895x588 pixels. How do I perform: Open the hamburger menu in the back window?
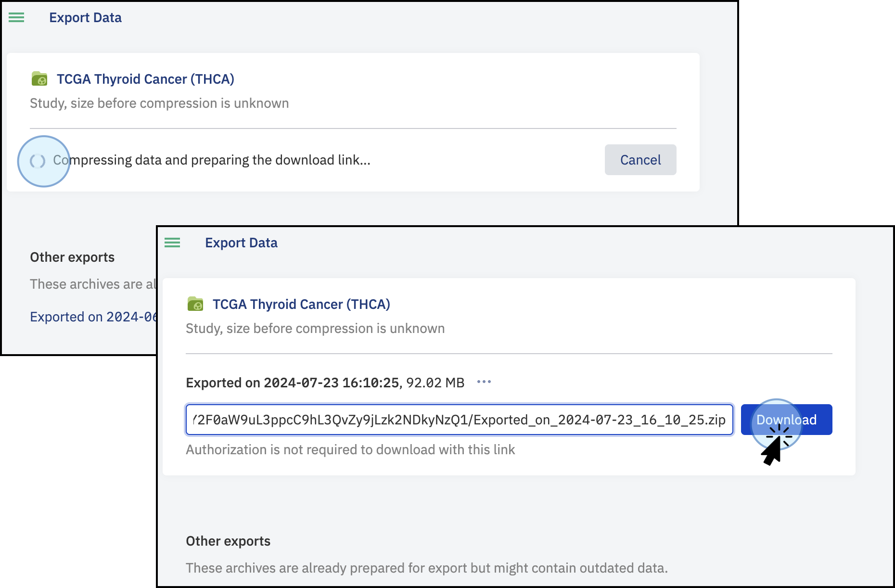tap(16, 18)
